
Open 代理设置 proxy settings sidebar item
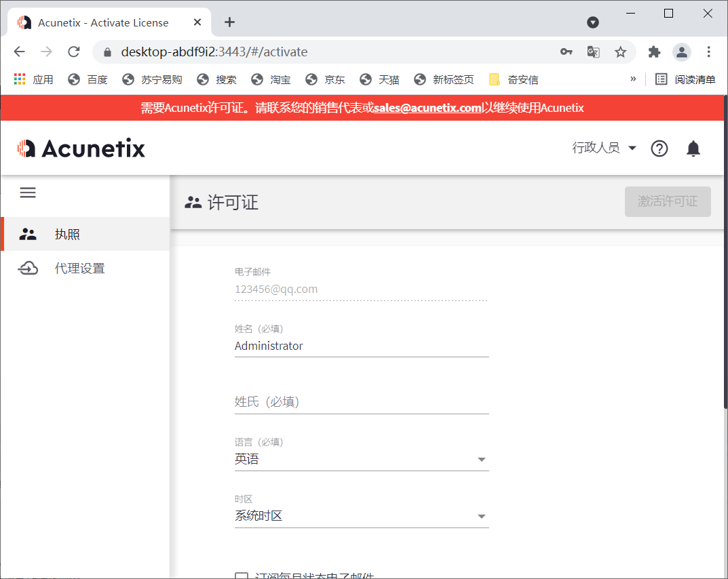point(85,268)
